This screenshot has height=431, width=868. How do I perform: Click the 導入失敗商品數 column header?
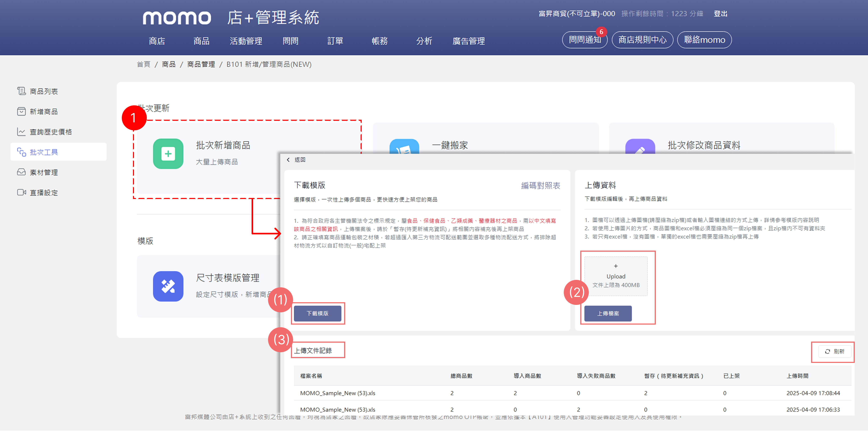tap(596, 376)
